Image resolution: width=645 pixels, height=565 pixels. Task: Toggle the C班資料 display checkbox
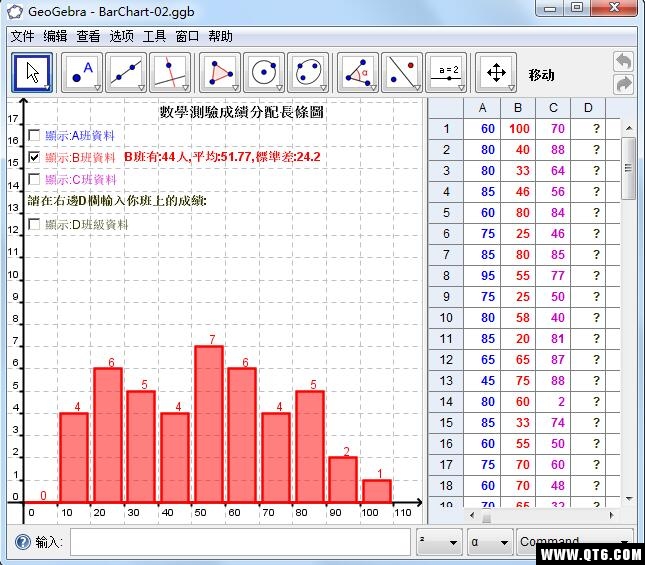(x=34, y=179)
